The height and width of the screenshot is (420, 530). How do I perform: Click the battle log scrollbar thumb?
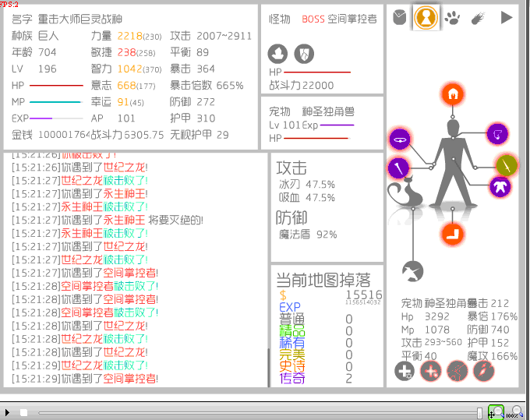(268, 368)
